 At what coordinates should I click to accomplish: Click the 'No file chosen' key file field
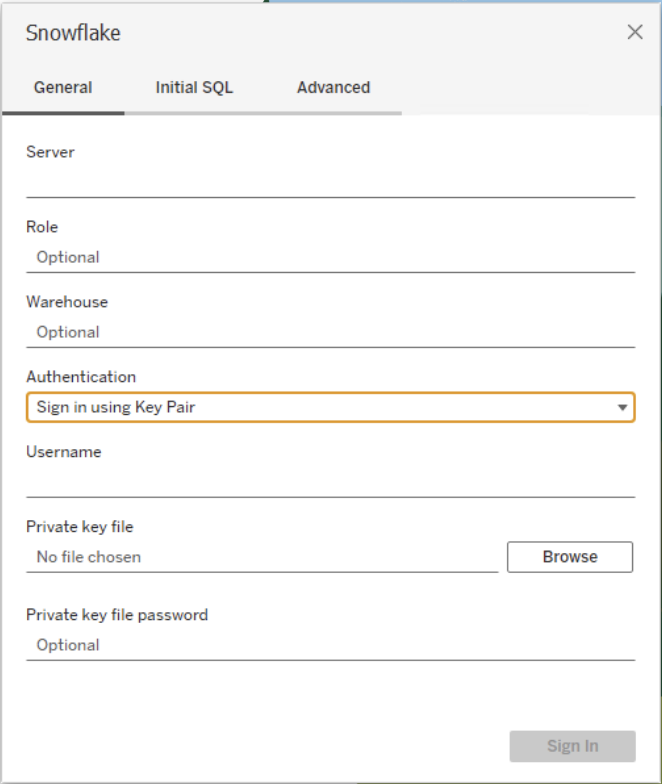click(262, 557)
